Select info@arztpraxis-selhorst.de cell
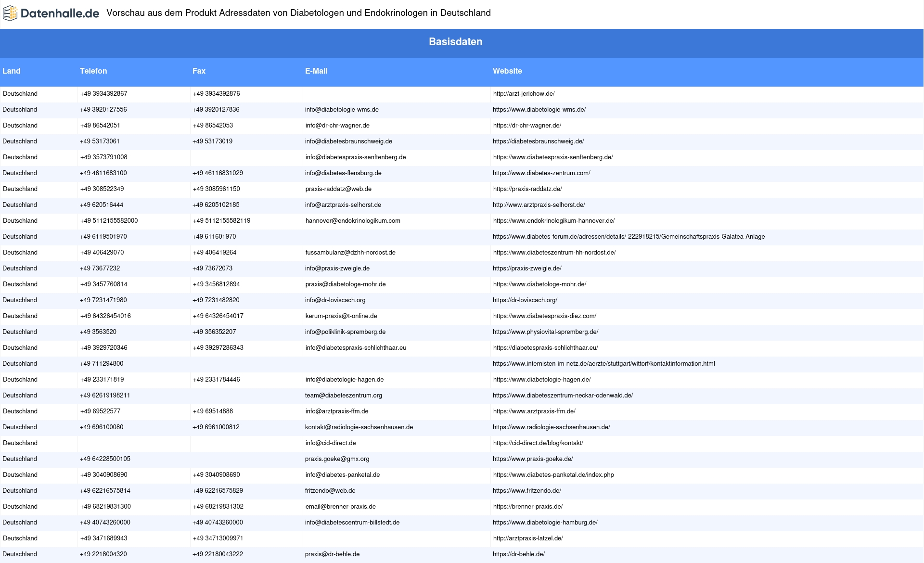 pyautogui.click(x=343, y=205)
